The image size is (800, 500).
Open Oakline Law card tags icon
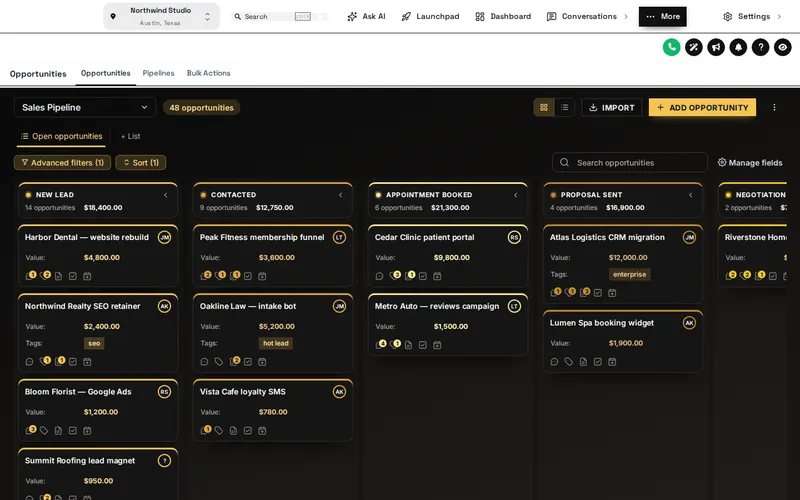219,362
